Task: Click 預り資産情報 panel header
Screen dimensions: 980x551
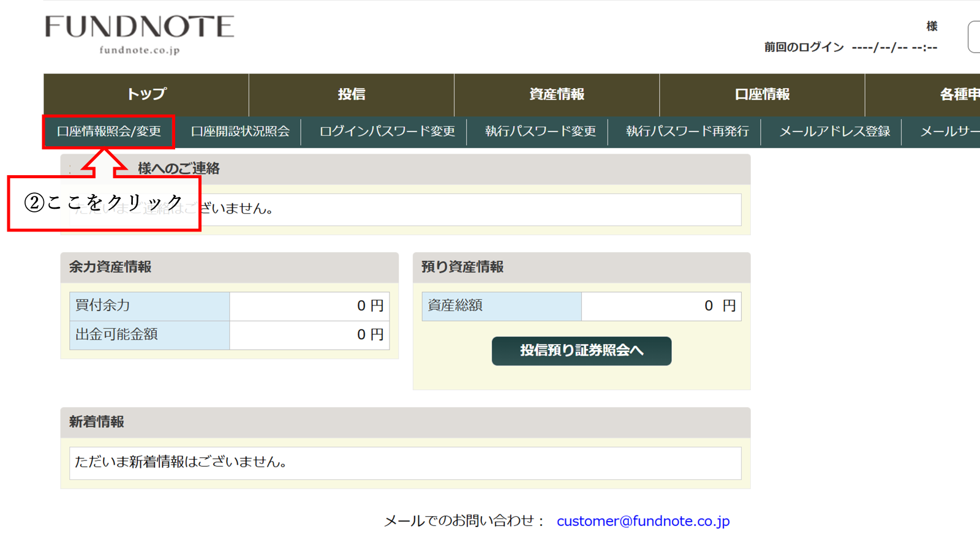Action: (x=581, y=268)
